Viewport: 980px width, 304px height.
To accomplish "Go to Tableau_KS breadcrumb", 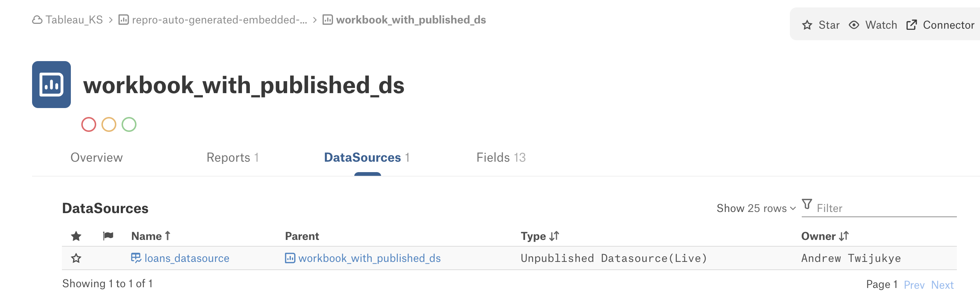I will (74, 20).
